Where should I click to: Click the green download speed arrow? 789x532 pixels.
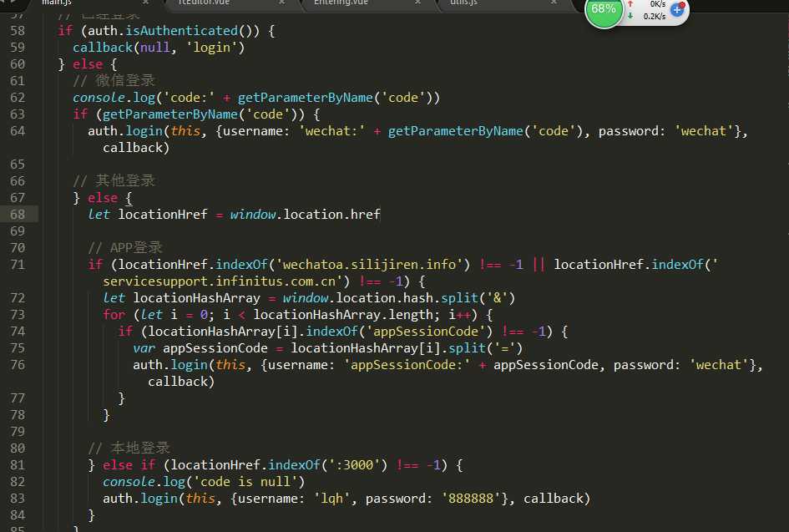click(630, 16)
